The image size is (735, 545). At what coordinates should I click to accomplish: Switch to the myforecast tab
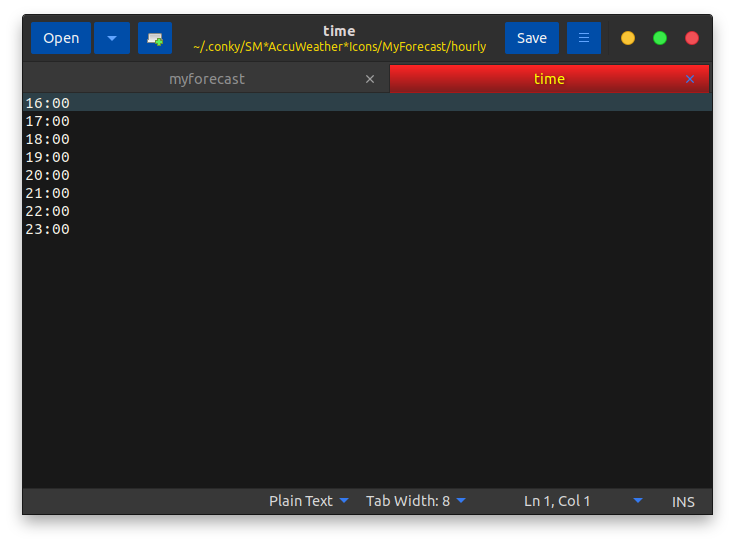tap(206, 79)
